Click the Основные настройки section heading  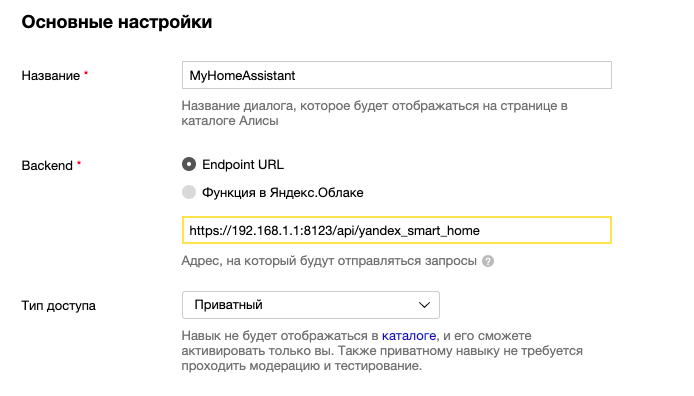click(117, 22)
